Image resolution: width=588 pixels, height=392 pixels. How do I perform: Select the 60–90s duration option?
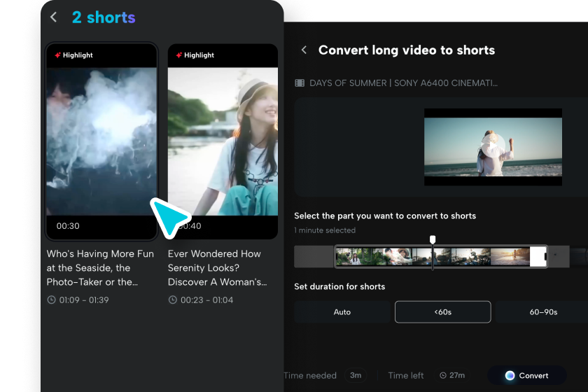[x=543, y=311]
